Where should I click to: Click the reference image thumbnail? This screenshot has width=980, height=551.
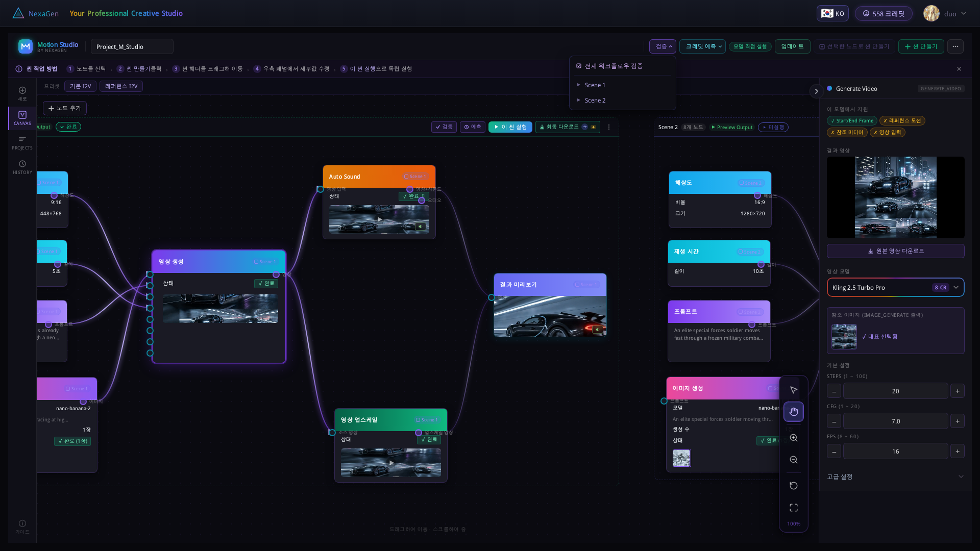click(844, 337)
